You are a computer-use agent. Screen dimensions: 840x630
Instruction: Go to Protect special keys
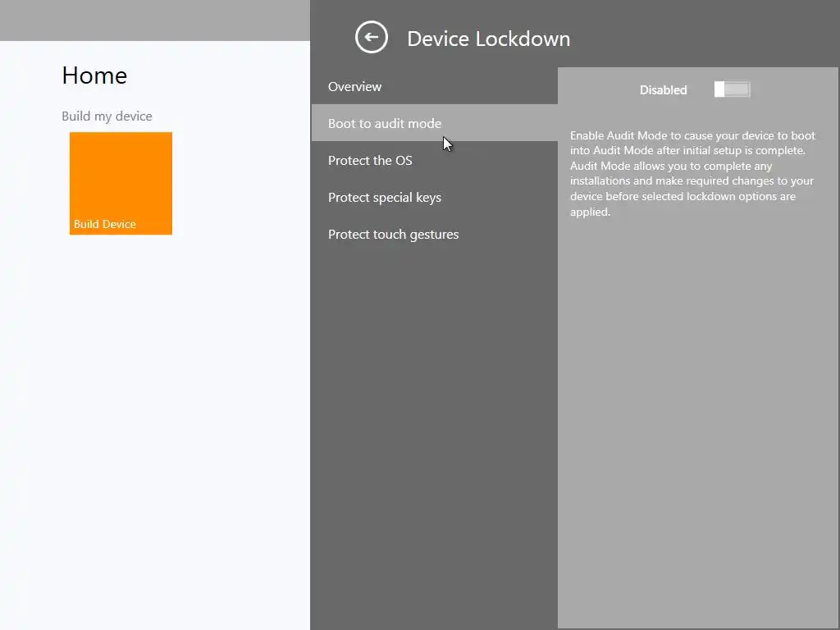point(385,198)
